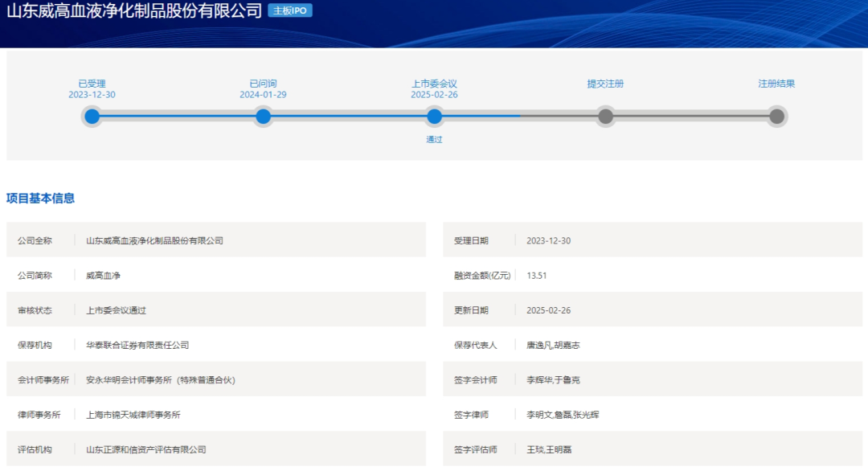This screenshot has height=471, width=868.
Task: Click the 2025-02-26 date under 上市委会议
Action: coord(434,95)
